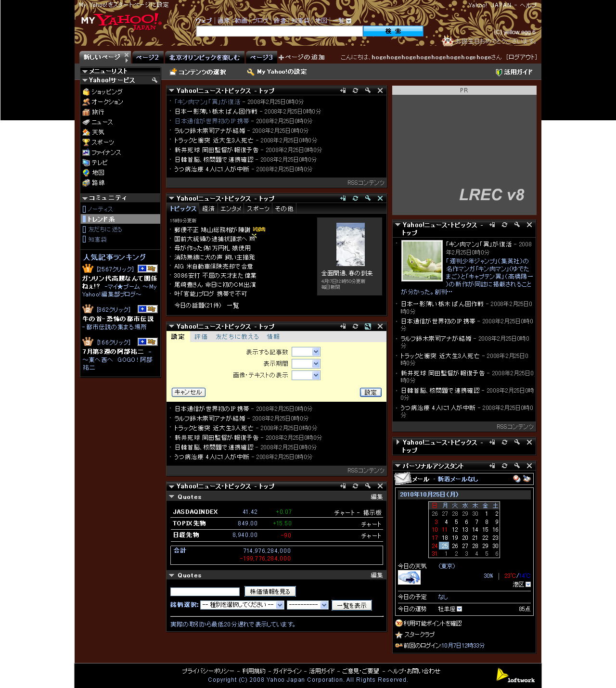Open the 表示期間 dropdown
The width and height of the screenshot is (616, 688).
tap(306, 363)
